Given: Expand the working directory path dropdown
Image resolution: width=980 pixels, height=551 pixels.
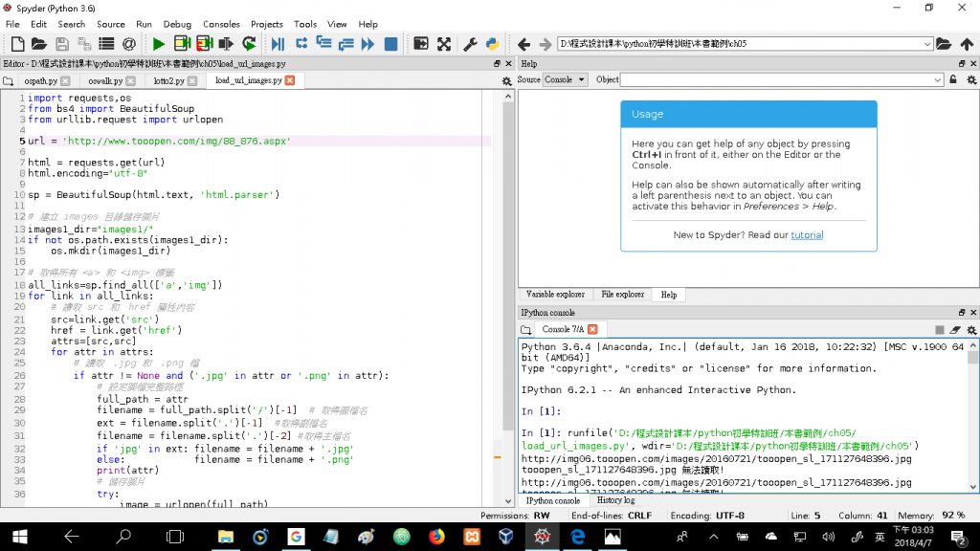Looking at the screenshot, I should pyautogui.click(x=926, y=44).
